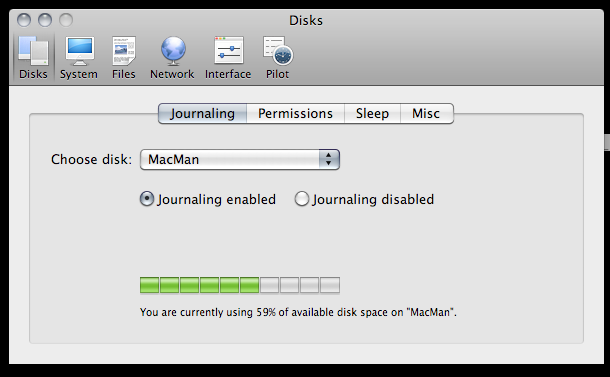Switch to the Sleep tab

pyautogui.click(x=372, y=113)
